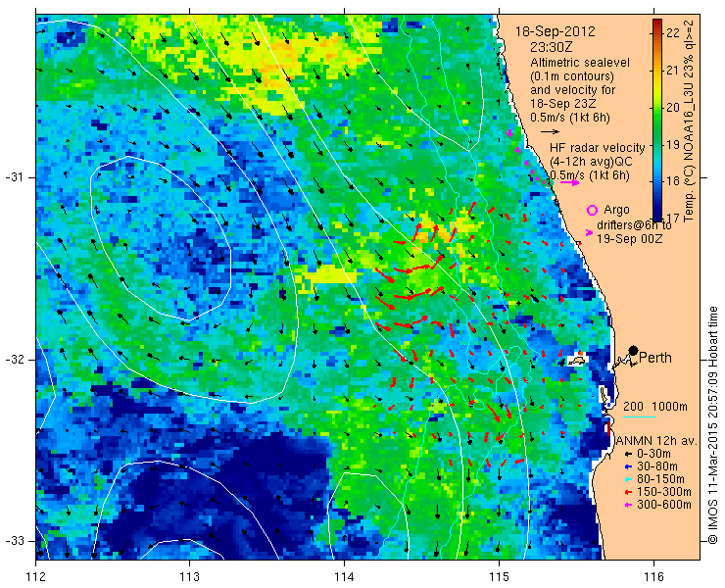Viewport: 725px width, 588px height.
Task: Click the longitude axis label 113
Action: (189, 577)
